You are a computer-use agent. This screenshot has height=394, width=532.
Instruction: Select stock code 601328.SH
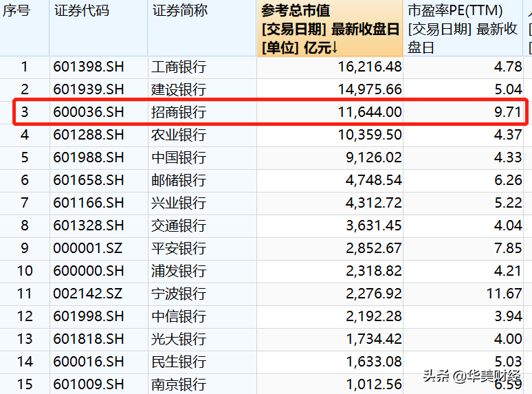(x=89, y=226)
